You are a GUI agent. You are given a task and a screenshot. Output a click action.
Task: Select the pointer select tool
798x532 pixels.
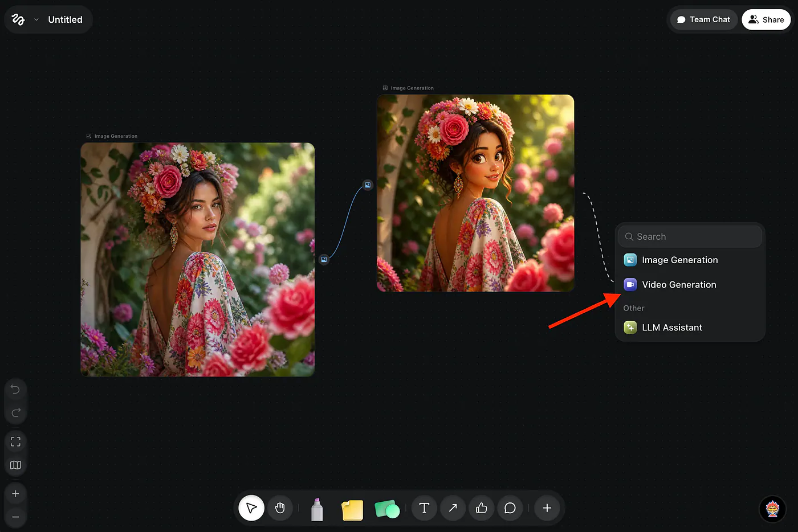pyautogui.click(x=251, y=508)
